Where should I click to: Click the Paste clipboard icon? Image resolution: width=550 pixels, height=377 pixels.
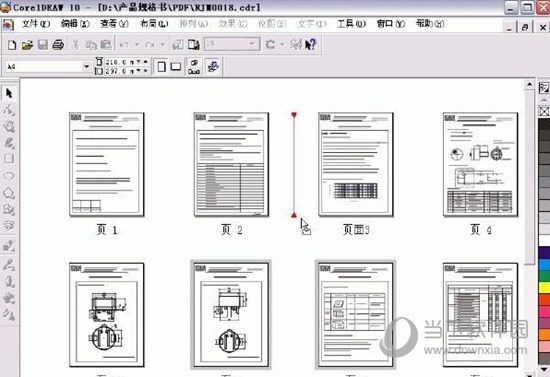point(106,45)
